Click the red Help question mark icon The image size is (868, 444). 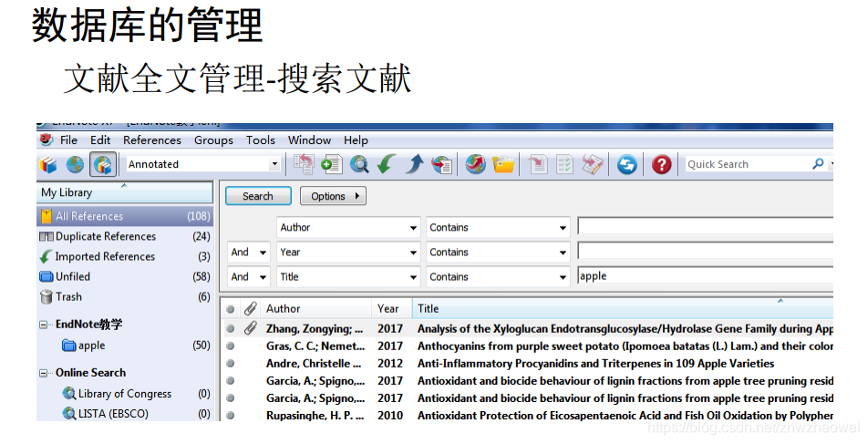pos(661,164)
